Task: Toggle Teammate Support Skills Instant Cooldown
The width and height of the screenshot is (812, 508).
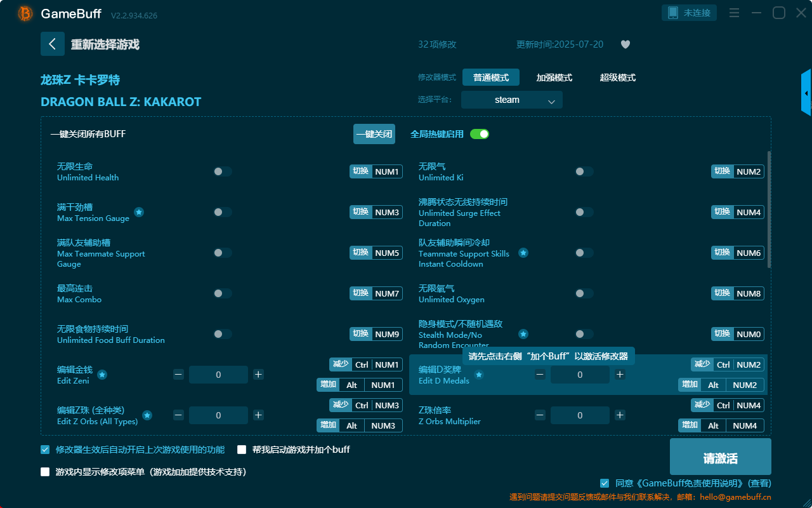Action: point(584,253)
